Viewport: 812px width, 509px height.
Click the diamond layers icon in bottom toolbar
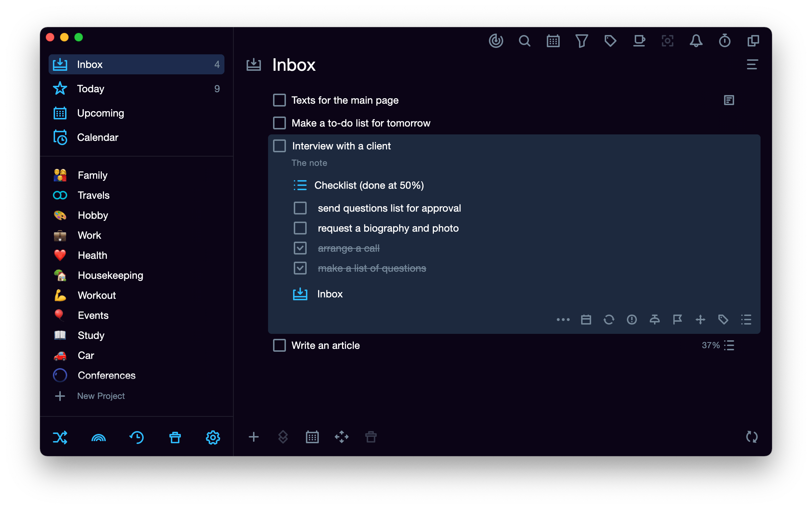[283, 437]
